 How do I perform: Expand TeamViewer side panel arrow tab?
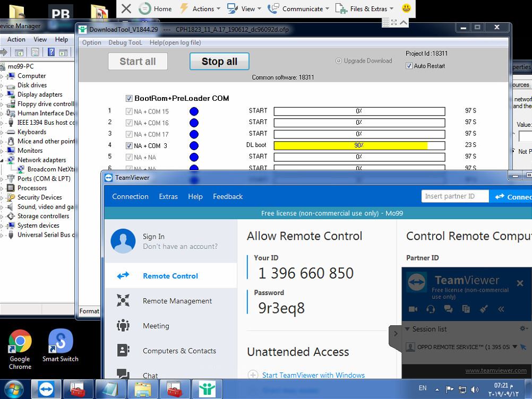pyautogui.click(x=395, y=334)
